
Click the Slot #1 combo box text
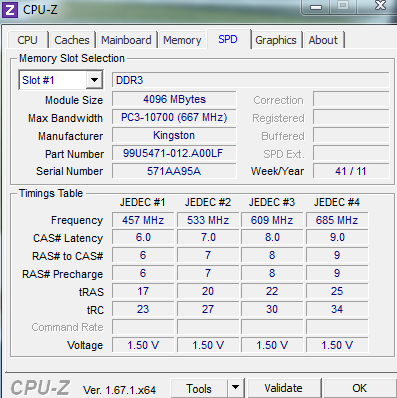coord(38,80)
